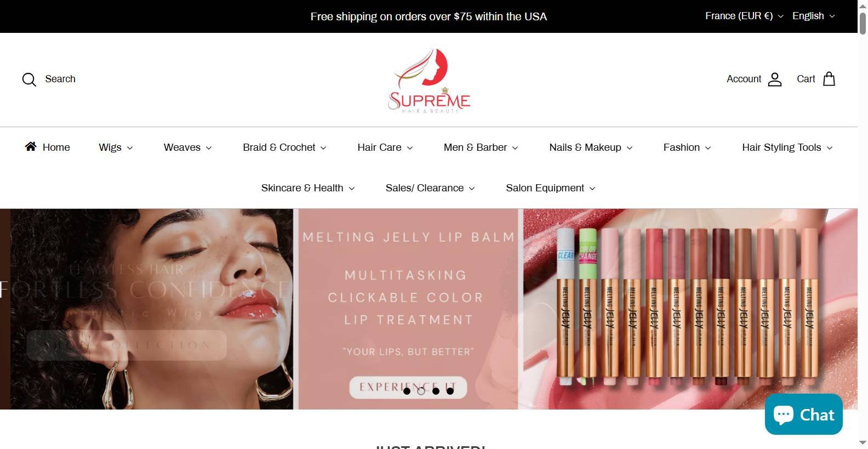The height and width of the screenshot is (449, 868).
Task: Expand the France (EUR €) country selector
Action: coord(744,16)
